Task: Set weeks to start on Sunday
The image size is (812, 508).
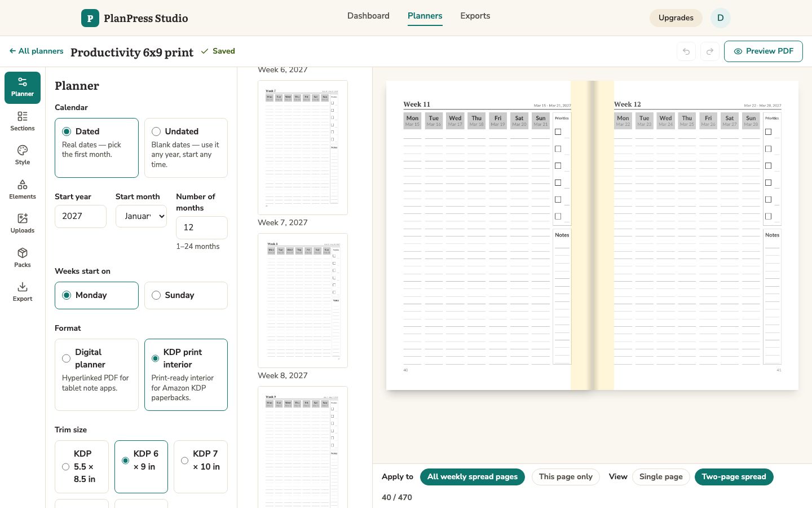Action: click(x=186, y=295)
